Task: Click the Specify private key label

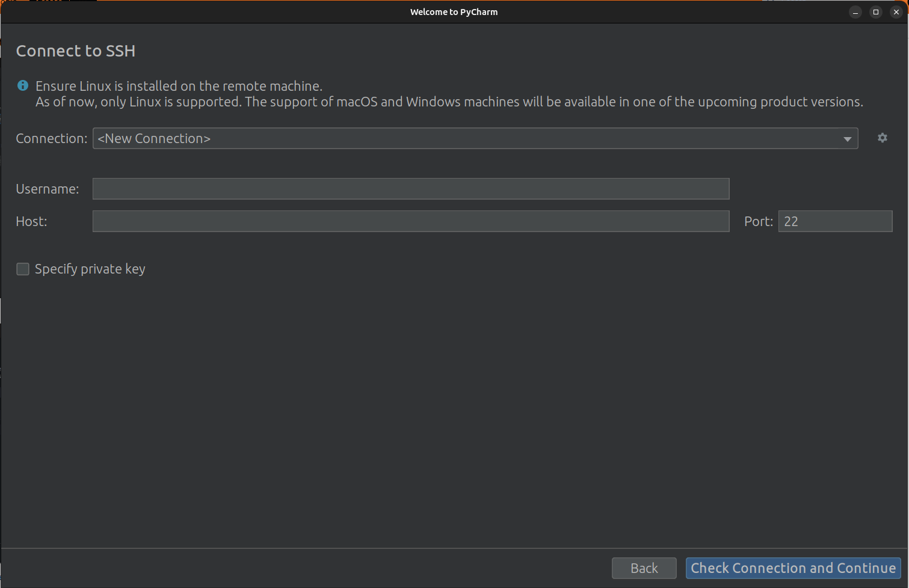Action: pyautogui.click(x=90, y=269)
